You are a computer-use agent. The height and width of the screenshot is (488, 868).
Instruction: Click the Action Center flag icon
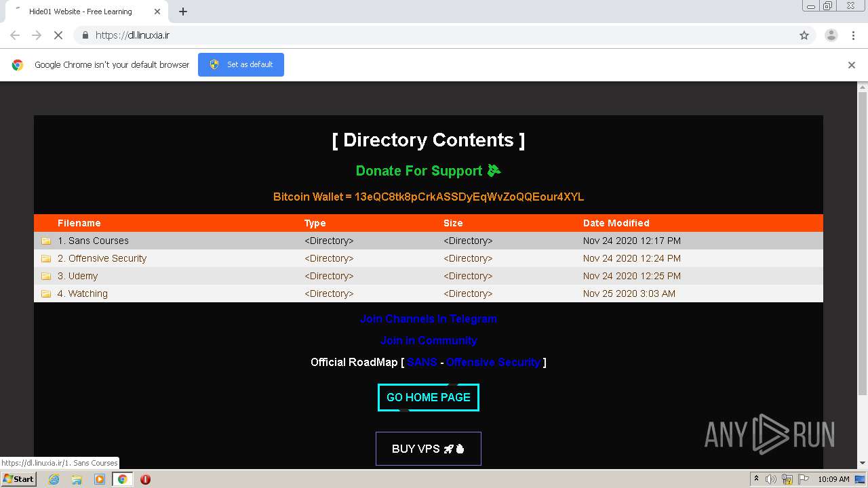pos(803,479)
